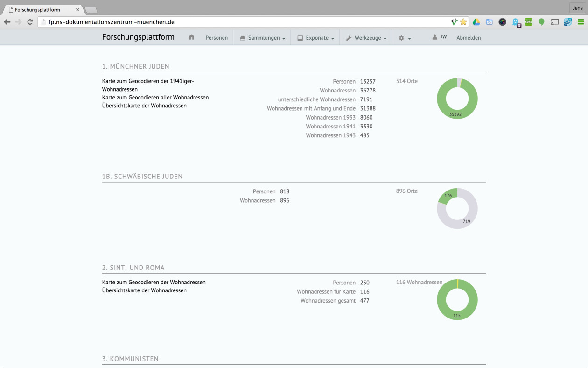Reload the current page
This screenshot has height=368, width=588.
tap(30, 22)
